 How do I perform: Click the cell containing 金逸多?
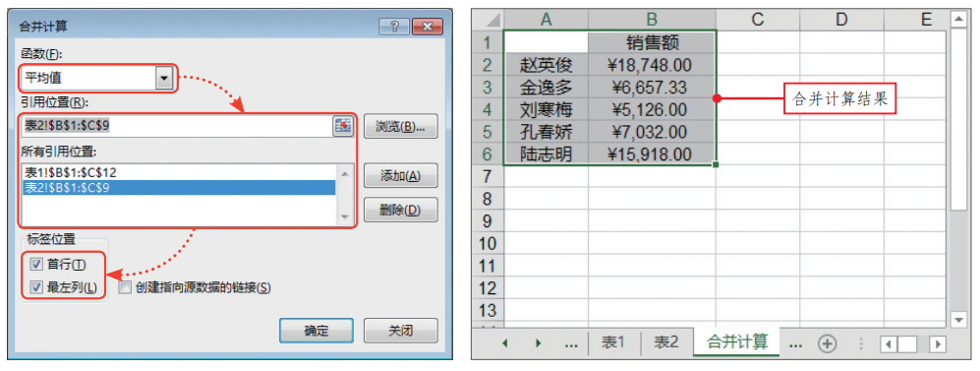pos(546,87)
